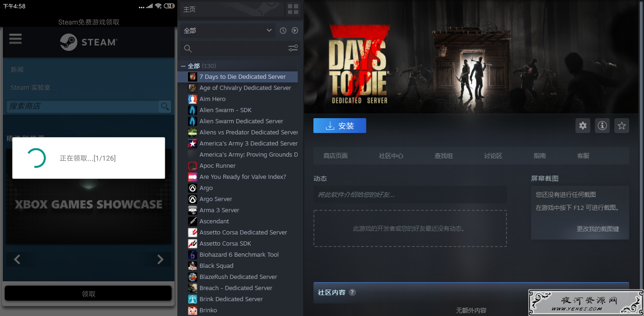Go to next carousel item arrow
644x316 pixels.
160,259
